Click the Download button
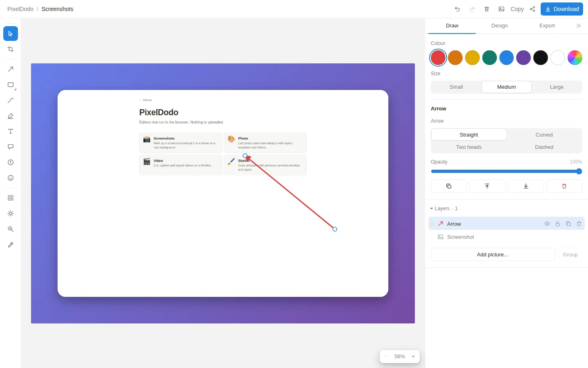This screenshot has height=368, width=588. coord(562,9)
